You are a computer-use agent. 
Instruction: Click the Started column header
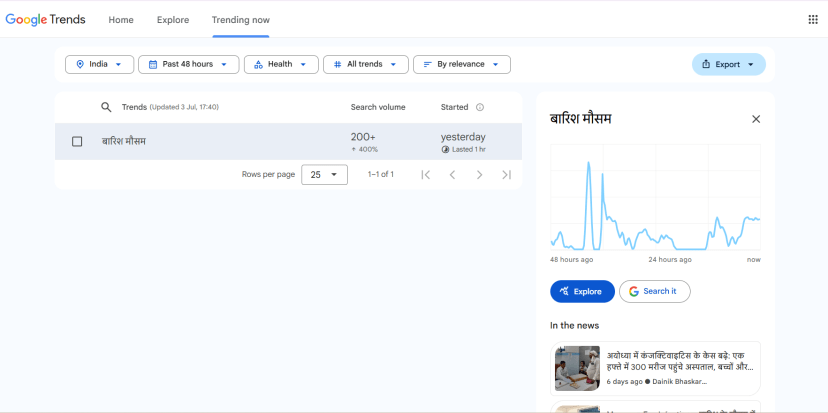[454, 107]
